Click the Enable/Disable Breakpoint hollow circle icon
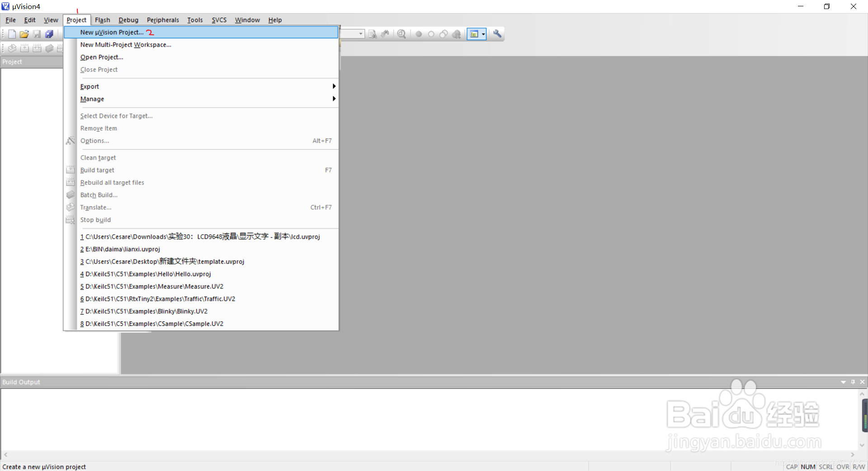The width and height of the screenshot is (868, 471). (x=431, y=34)
